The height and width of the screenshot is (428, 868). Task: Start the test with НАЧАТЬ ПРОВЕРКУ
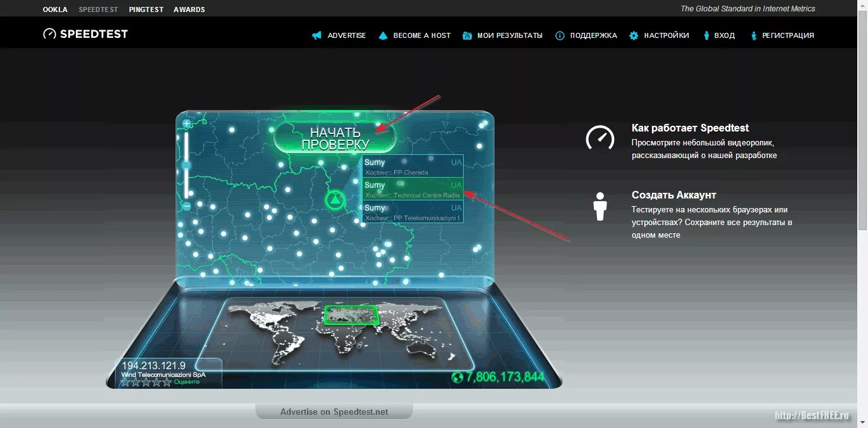[x=335, y=138]
